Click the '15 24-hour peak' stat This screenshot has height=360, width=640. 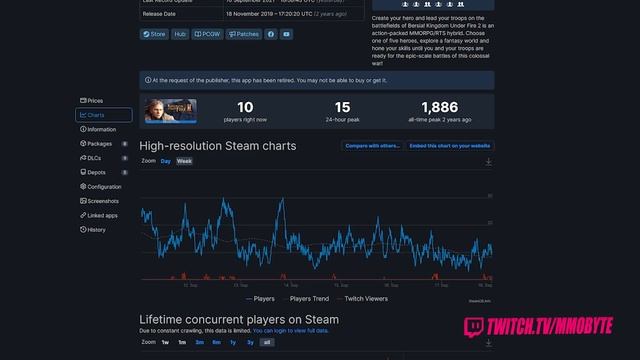tap(342, 111)
